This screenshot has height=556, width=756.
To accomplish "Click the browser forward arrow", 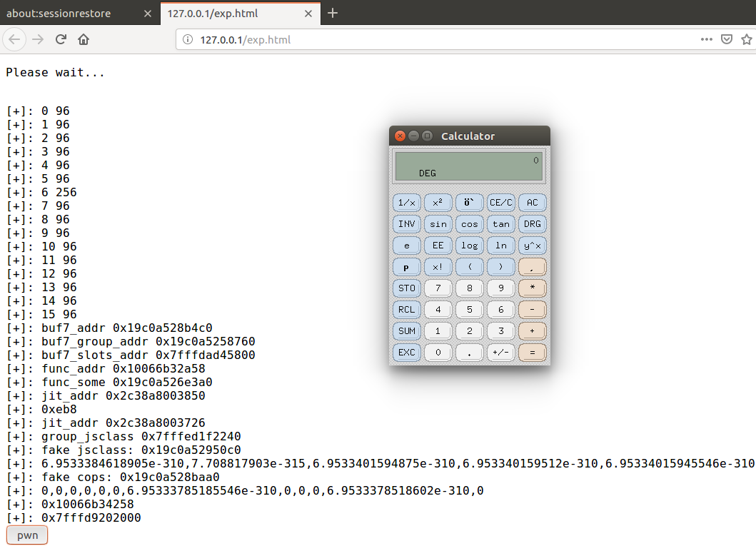I will pyautogui.click(x=38, y=39).
